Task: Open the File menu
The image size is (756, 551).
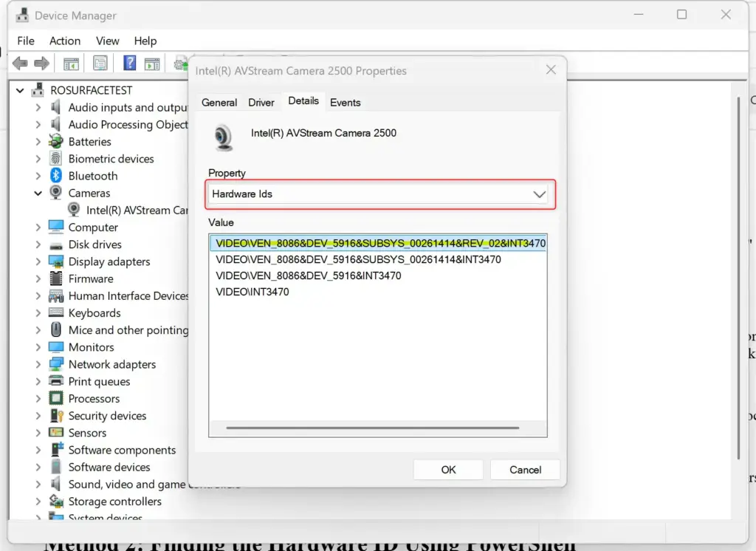Action: point(26,41)
